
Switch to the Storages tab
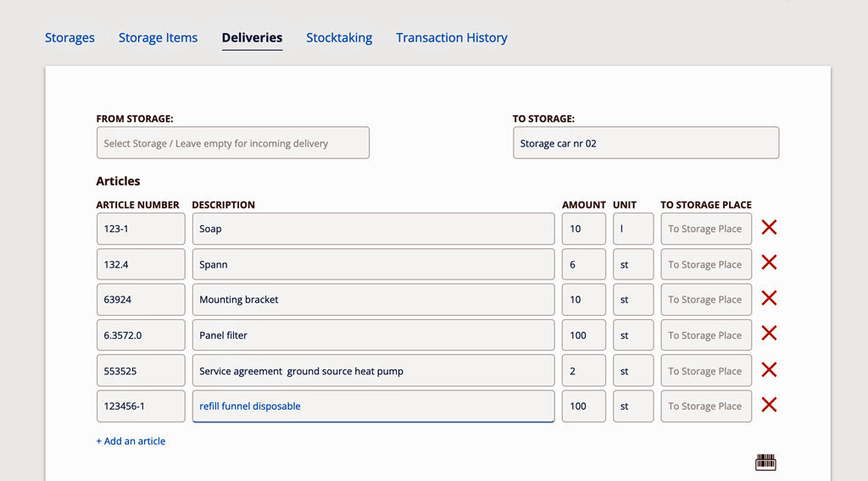[x=70, y=37]
